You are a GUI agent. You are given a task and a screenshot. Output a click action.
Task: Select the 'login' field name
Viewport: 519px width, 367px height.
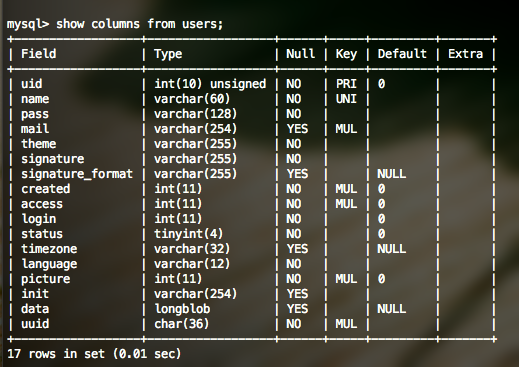click(x=39, y=219)
